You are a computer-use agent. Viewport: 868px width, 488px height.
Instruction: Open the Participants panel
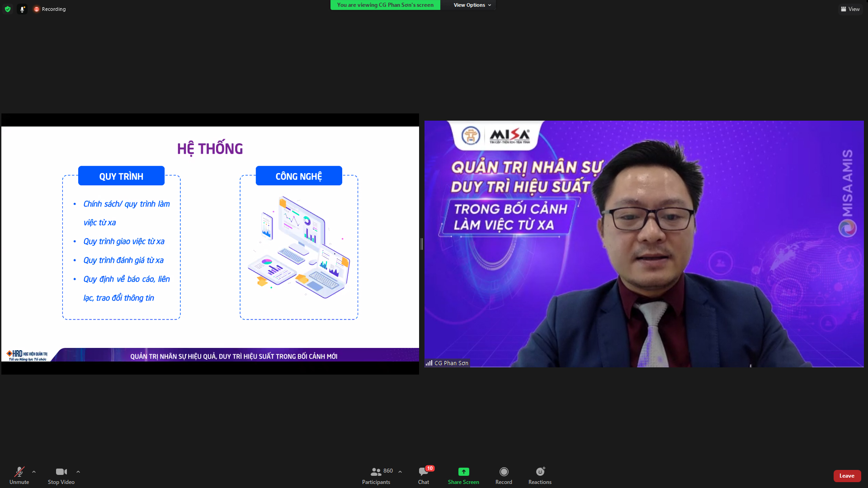coord(376,475)
